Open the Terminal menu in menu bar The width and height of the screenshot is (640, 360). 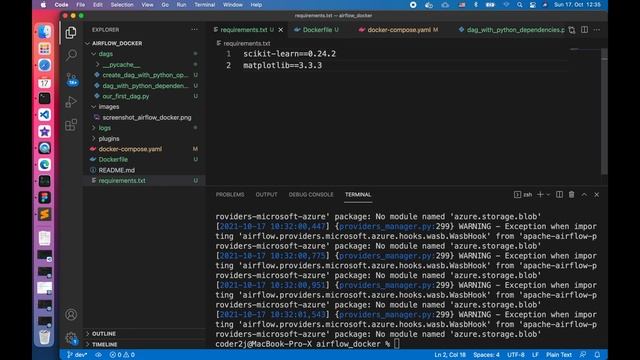click(204, 5)
